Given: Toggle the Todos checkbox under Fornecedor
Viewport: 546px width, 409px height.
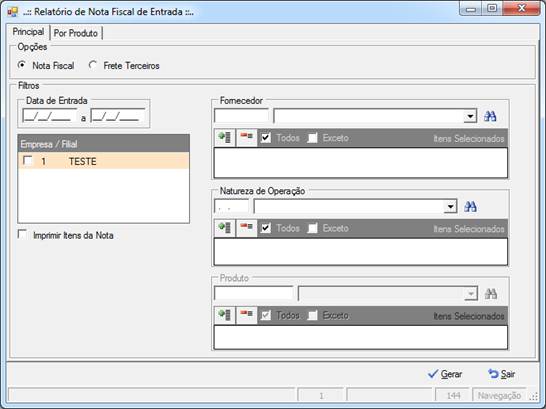Looking at the screenshot, I should (x=266, y=138).
